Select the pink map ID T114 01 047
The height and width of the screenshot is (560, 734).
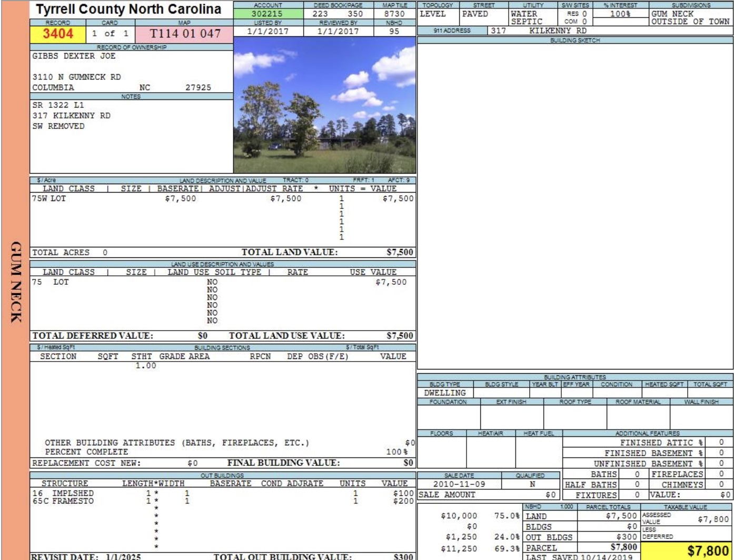[185, 34]
